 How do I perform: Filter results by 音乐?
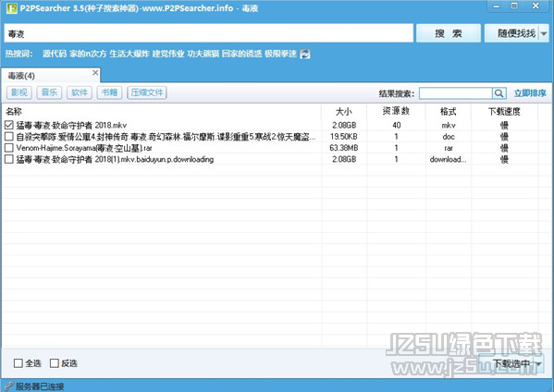tap(49, 92)
